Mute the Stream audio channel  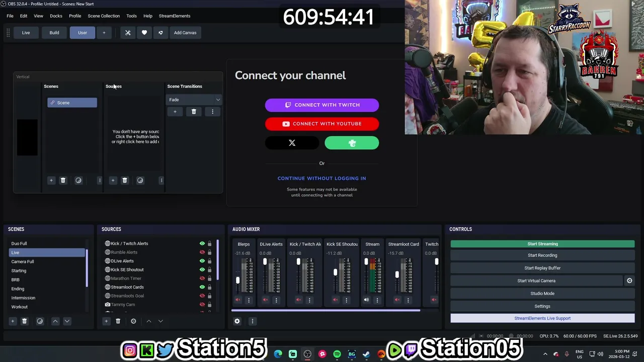pyautogui.click(x=366, y=300)
